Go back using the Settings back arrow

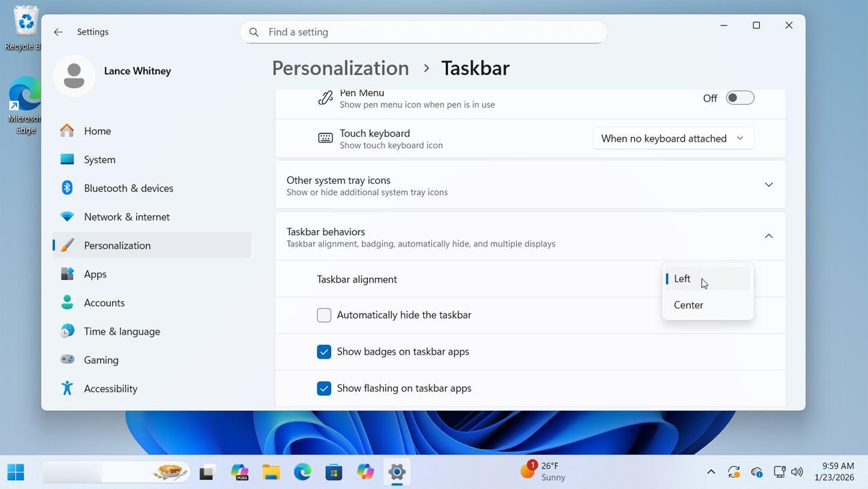coord(58,32)
